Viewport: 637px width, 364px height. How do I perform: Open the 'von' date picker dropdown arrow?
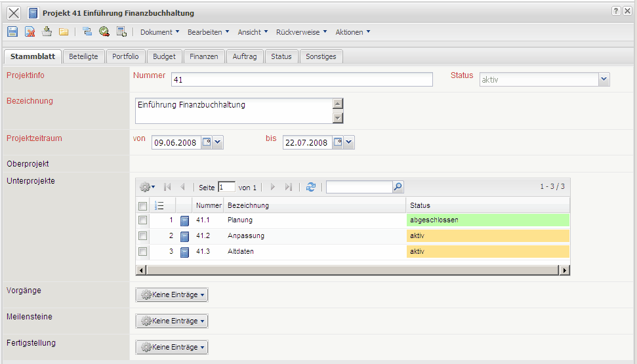tap(218, 142)
